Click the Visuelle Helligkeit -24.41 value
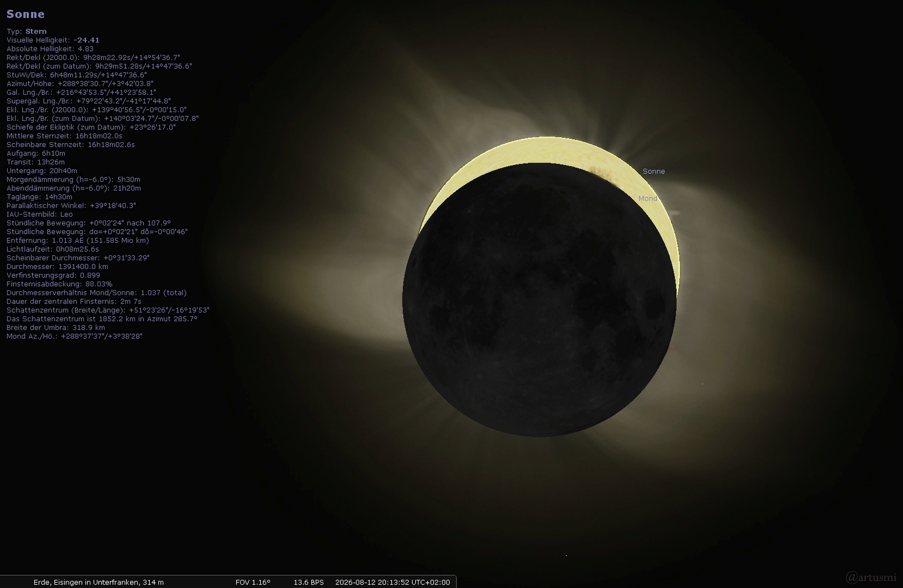The height and width of the screenshot is (588, 903). [87, 40]
